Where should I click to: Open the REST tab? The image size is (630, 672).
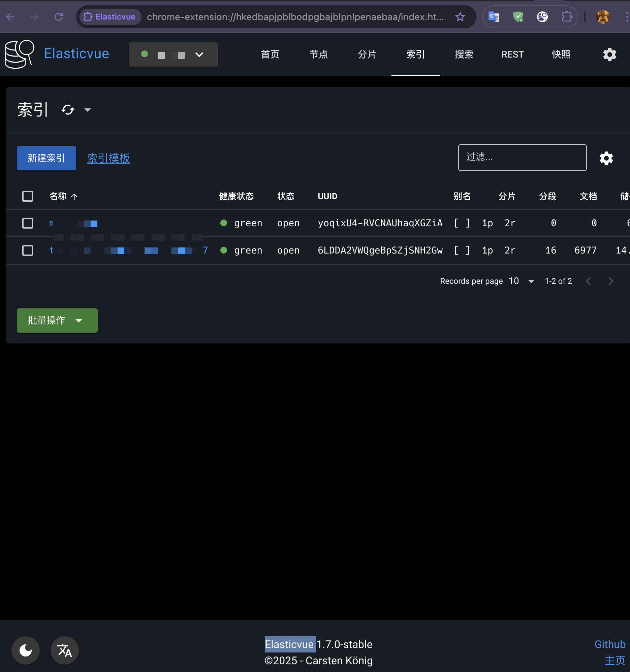[x=512, y=55]
